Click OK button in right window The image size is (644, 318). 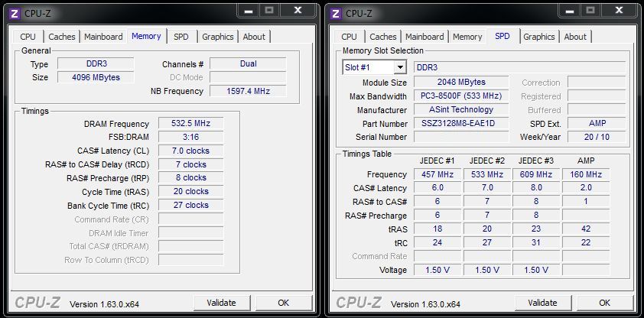click(x=604, y=303)
